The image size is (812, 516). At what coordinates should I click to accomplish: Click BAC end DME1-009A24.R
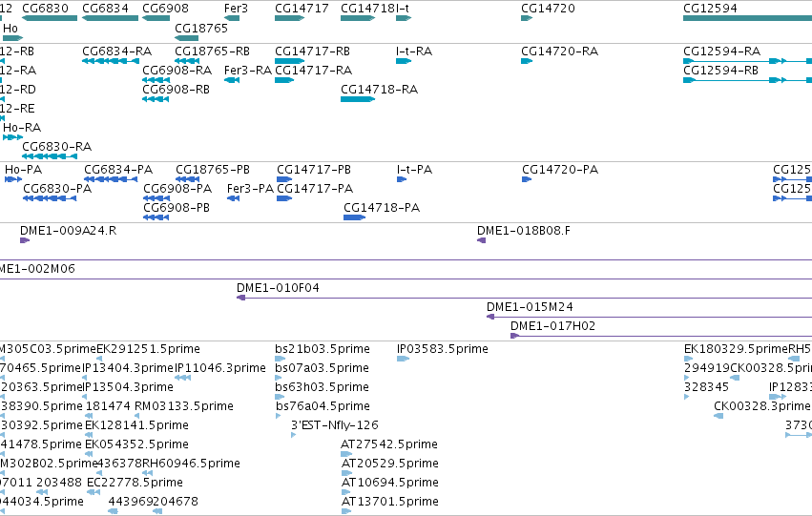click(25, 240)
